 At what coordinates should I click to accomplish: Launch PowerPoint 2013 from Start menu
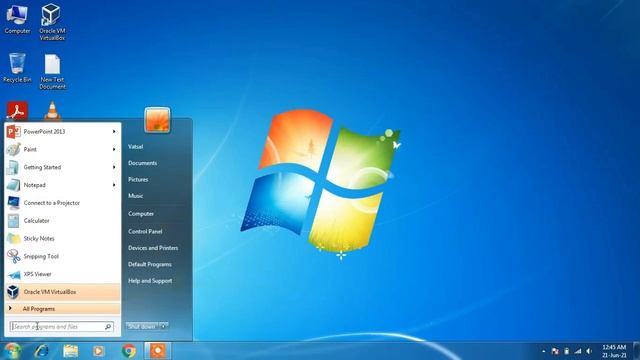point(62,131)
